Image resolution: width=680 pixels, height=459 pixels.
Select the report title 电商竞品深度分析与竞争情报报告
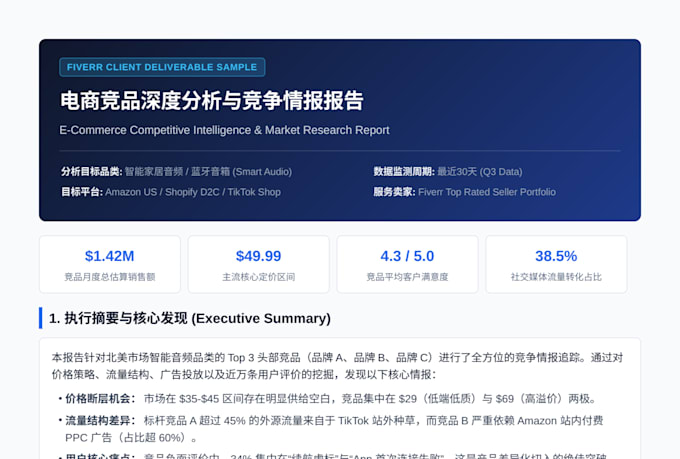212,101
